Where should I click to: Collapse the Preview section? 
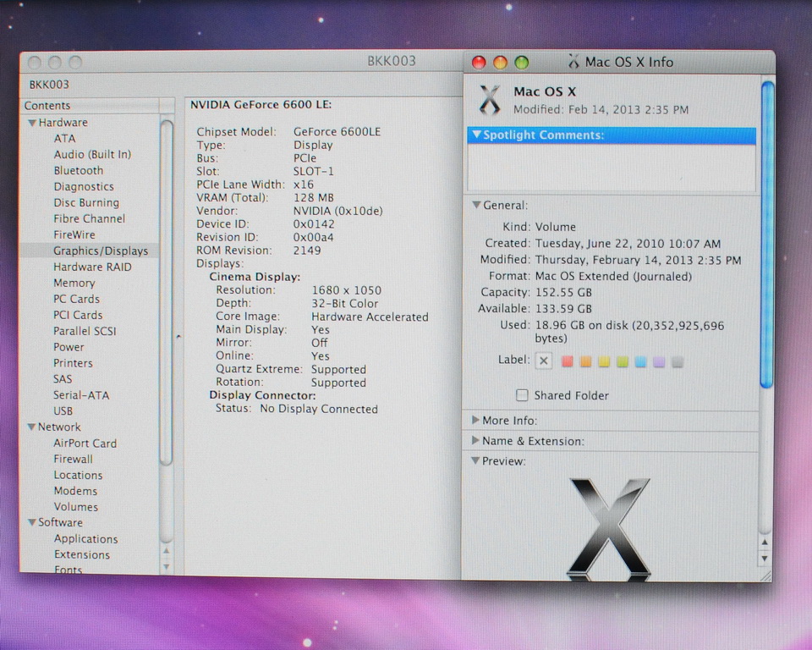coord(475,460)
